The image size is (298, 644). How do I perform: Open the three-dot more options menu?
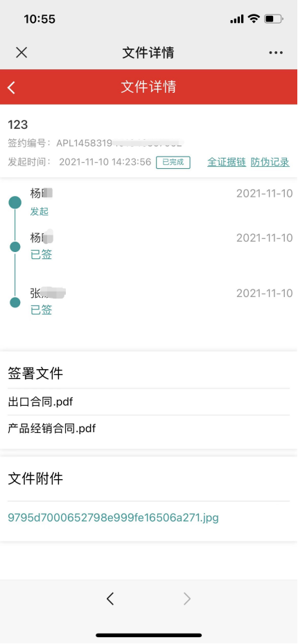[276, 53]
